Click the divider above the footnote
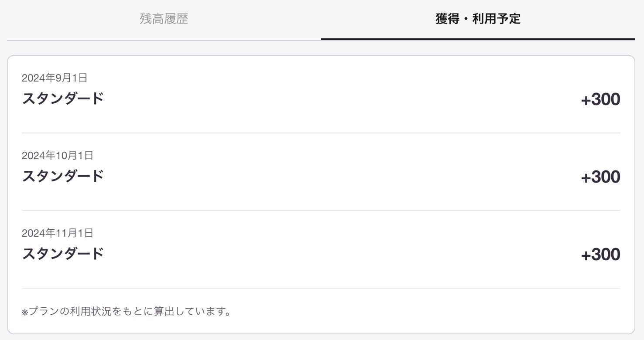 click(321, 288)
